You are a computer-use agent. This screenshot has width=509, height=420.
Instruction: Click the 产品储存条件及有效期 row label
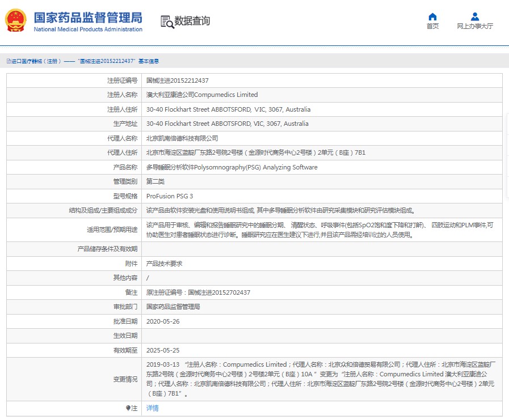107,249
